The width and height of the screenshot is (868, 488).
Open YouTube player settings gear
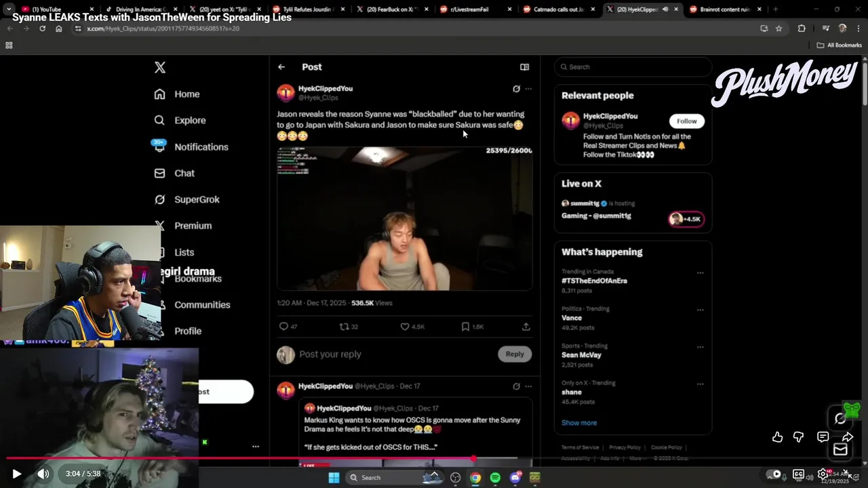point(823,474)
